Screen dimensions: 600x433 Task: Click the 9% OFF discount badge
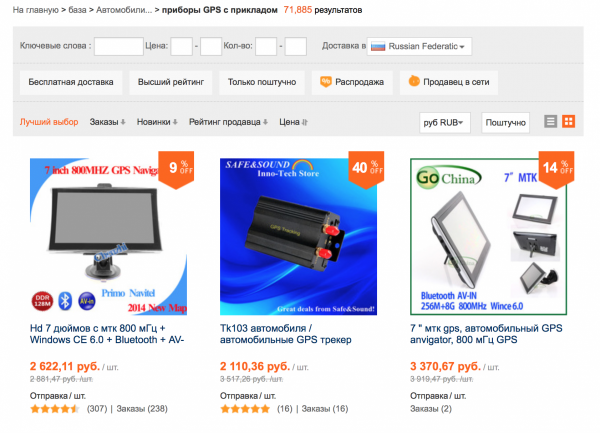[x=176, y=169]
